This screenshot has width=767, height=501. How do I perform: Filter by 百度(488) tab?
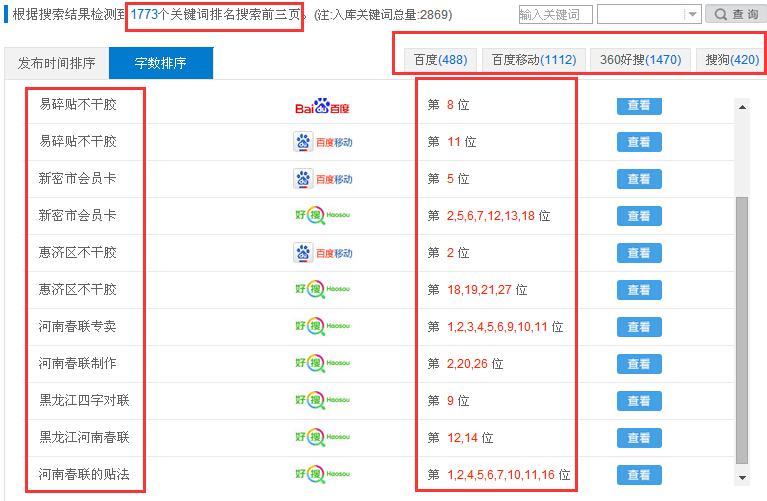pos(440,60)
